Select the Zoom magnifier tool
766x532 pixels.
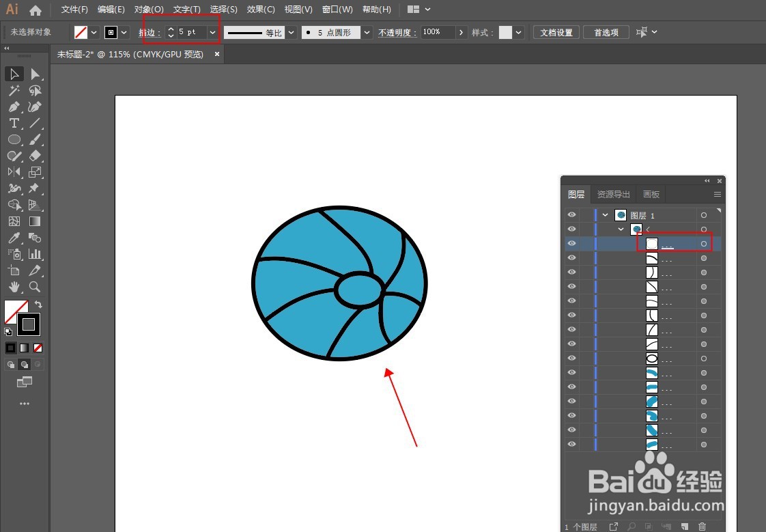[x=35, y=287]
